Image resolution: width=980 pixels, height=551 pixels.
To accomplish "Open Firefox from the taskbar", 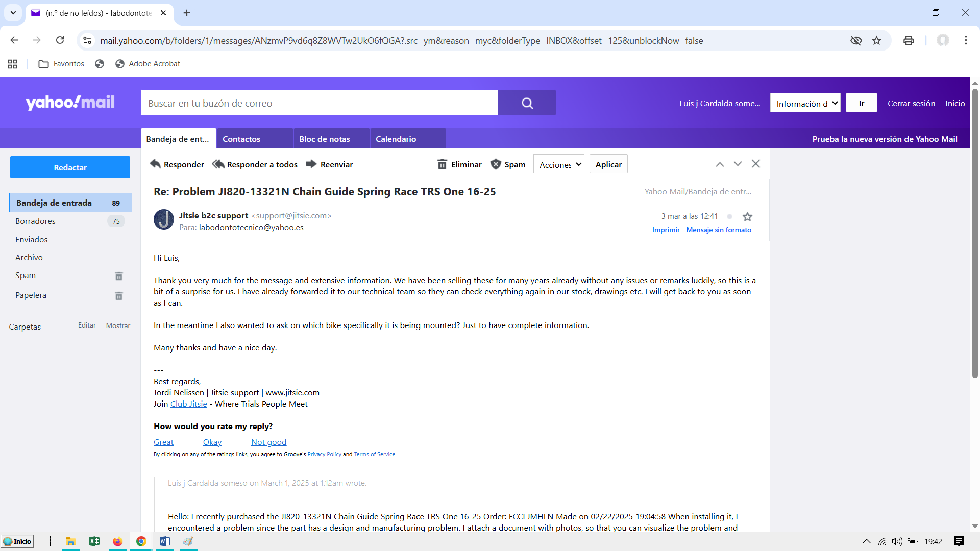I will click(x=117, y=541).
